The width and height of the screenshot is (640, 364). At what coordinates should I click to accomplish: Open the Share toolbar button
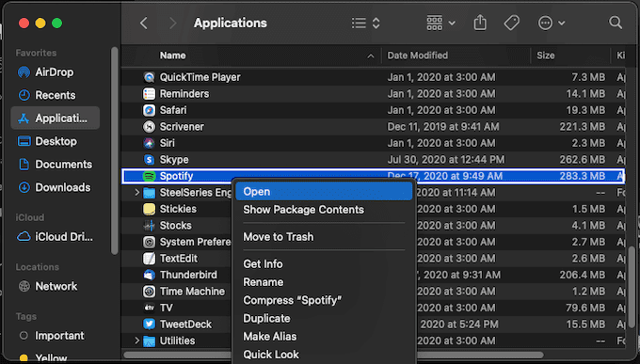click(480, 23)
